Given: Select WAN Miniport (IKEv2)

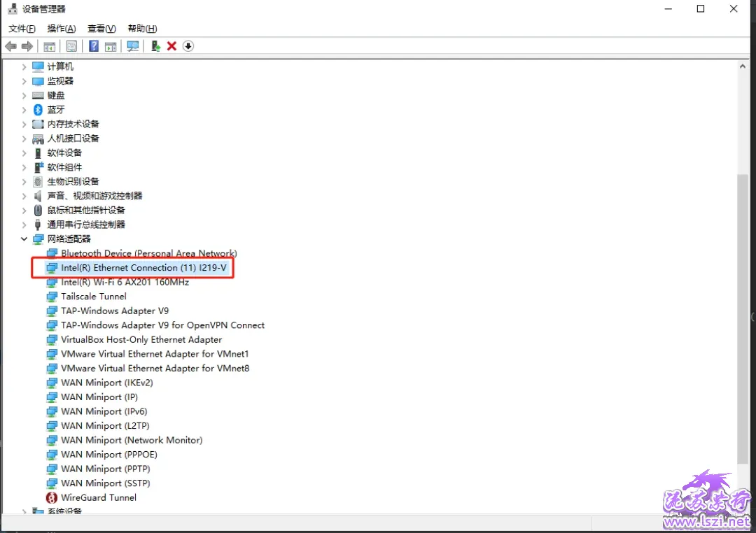Looking at the screenshot, I should (107, 383).
